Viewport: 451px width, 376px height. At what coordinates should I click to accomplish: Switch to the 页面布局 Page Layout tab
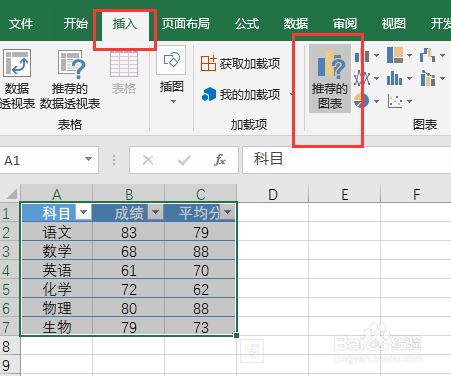tap(186, 24)
